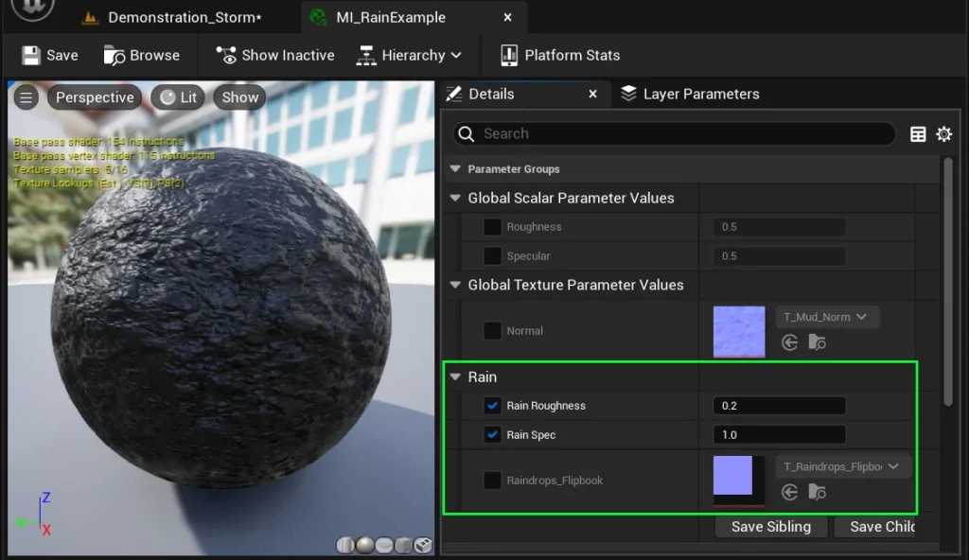The width and height of the screenshot is (969, 560).
Task: Click the Save Sibling button
Action: click(x=770, y=527)
